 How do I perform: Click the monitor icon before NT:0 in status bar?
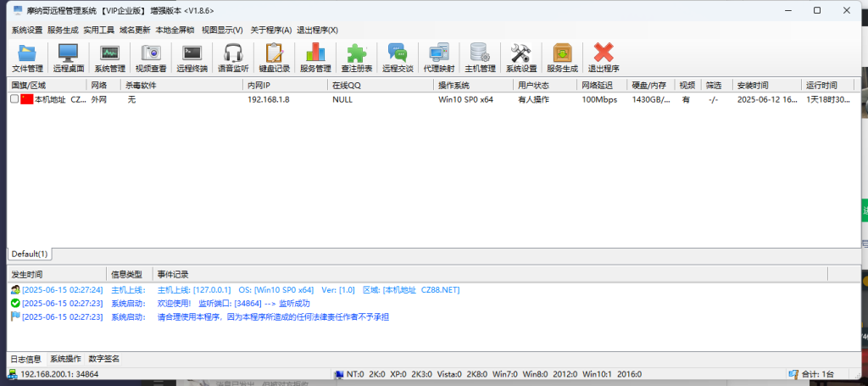click(x=339, y=374)
